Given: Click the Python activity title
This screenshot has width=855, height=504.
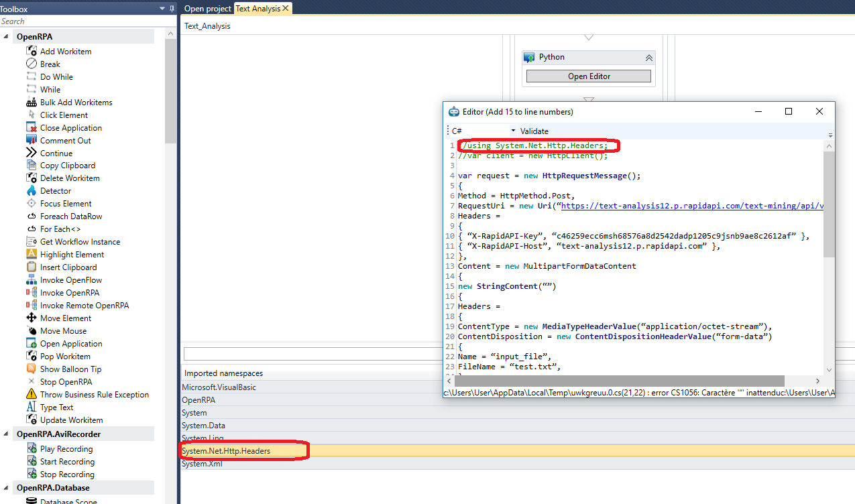Looking at the screenshot, I should [x=552, y=57].
